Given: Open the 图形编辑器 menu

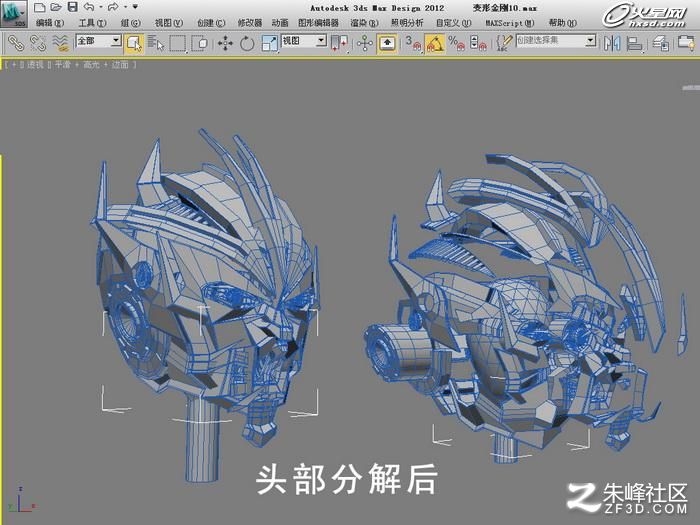Looking at the screenshot, I should coord(318,23).
